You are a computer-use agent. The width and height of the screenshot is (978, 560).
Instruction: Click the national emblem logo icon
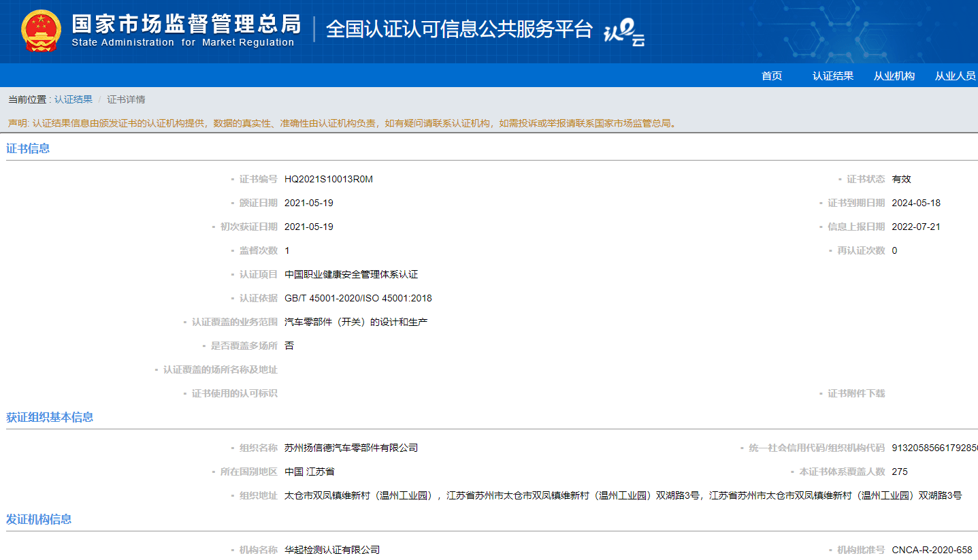pyautogui.click(x=42, y=31)
